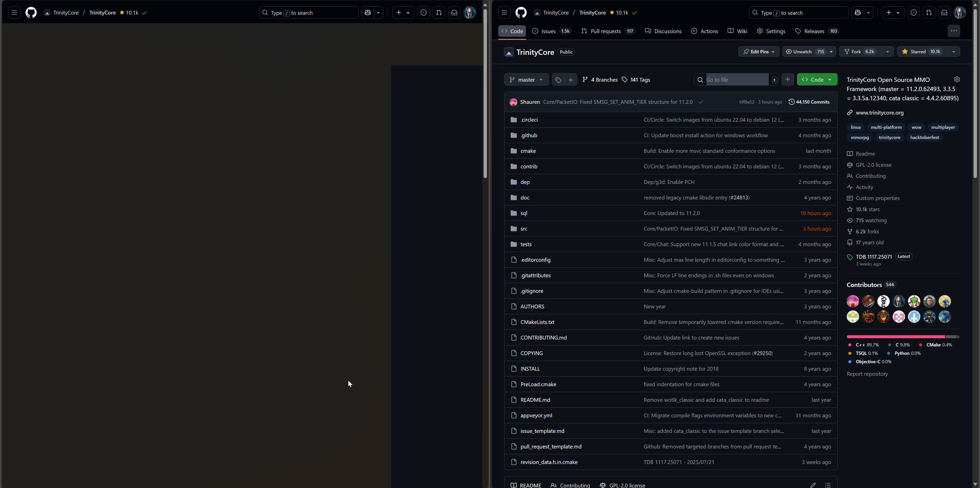Screen dimensions: 980x488
Task: Click the C++ language percentage bar
Action: click(x=894, y=337)
